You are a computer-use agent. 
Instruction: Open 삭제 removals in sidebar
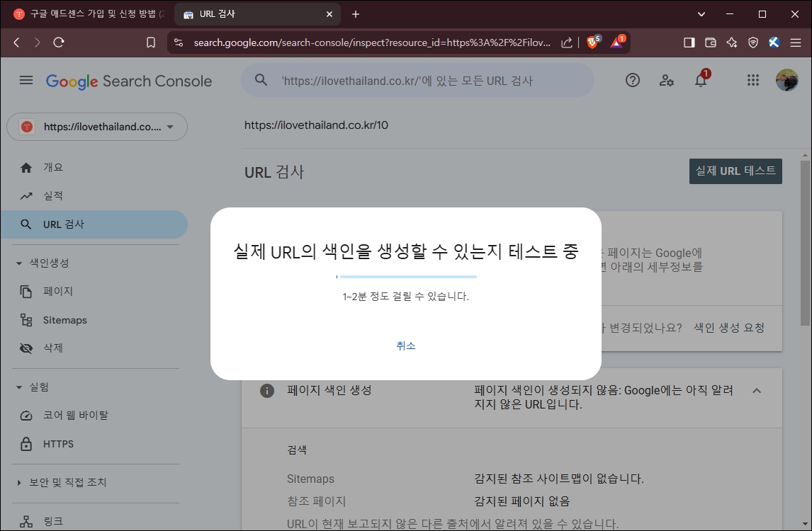94,348
